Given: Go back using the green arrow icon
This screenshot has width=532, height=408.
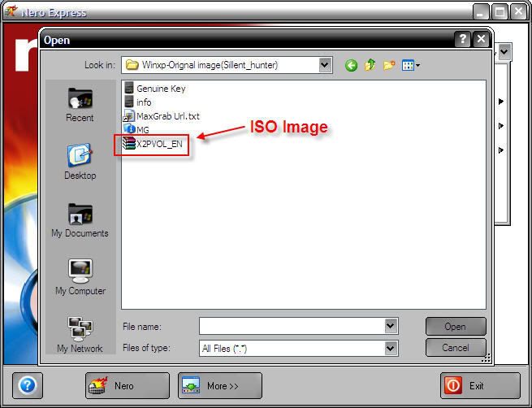Looking at the screenshot, I should pyautogui.click(x=351, y=65).
